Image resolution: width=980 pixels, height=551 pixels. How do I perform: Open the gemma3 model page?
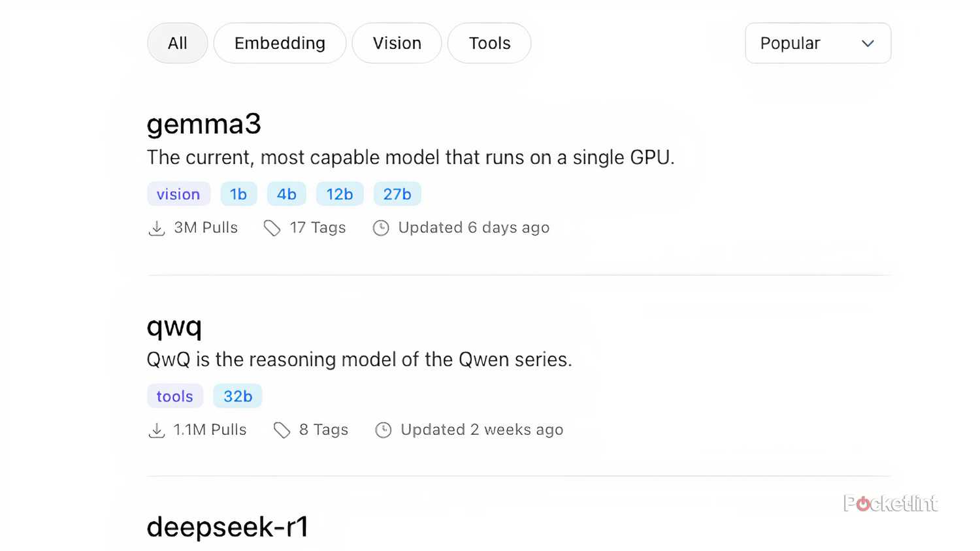(204, 124)
